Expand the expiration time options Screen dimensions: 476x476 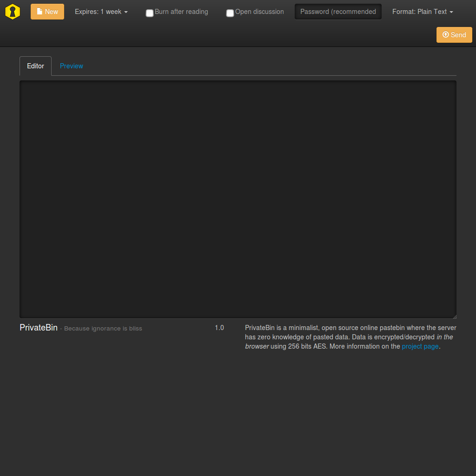point(101,12)
